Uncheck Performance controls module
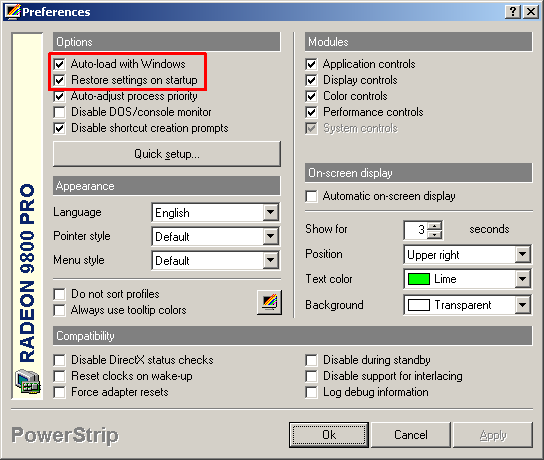This screenshot has height=460, width=544. 312,112
